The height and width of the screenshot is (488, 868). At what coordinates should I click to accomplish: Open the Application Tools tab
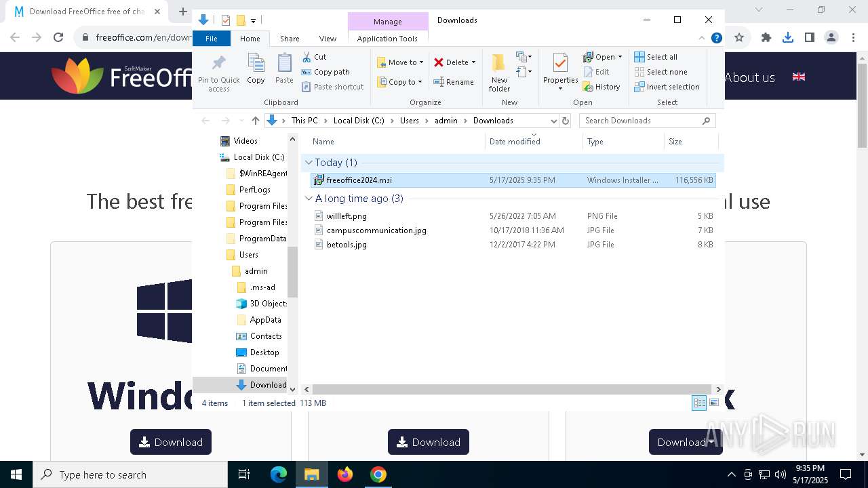pos(387,39)
